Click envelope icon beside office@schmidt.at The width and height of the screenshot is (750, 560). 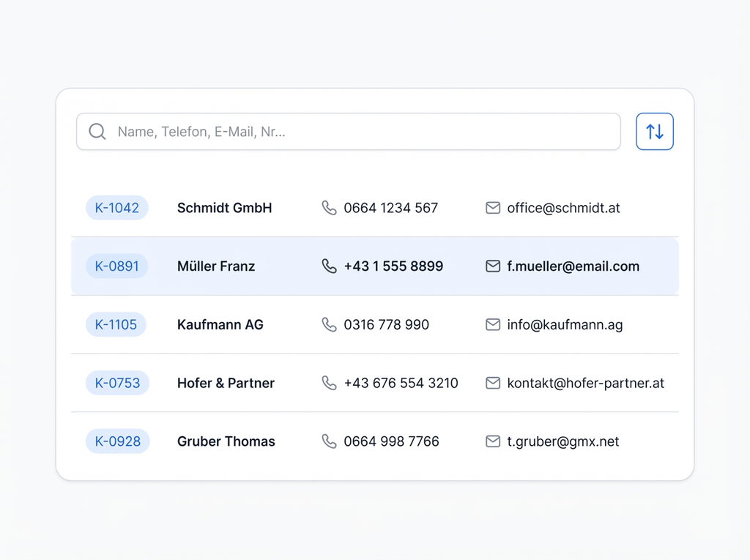[493, 208]
